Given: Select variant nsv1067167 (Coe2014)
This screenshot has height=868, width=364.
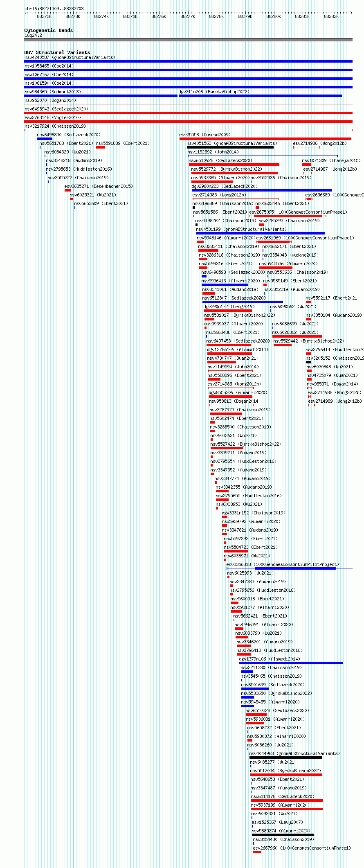Looking at the screenshot, I should [49, 74].
